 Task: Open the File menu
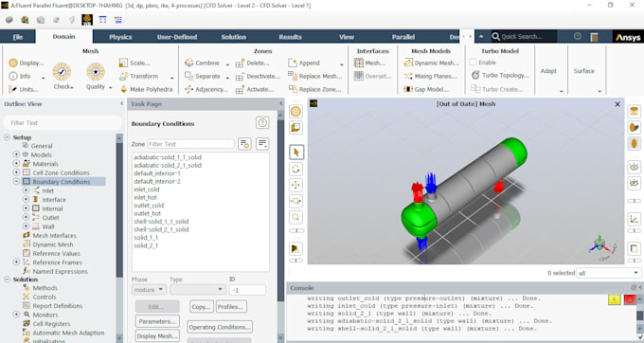(x=18, y=37)
